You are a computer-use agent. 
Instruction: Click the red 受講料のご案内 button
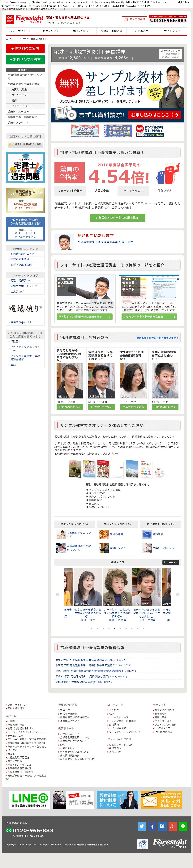point(25,49)
